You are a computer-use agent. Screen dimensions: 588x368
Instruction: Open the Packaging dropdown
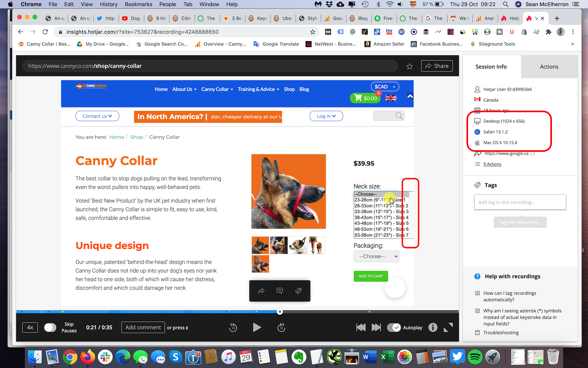376,256
